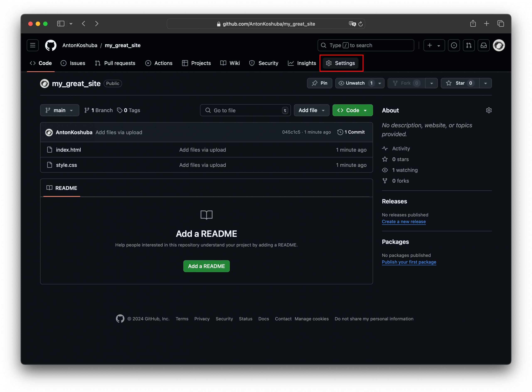532x392 pixels.
Task: Open the 0 Tags list
Action: (128, 110)
